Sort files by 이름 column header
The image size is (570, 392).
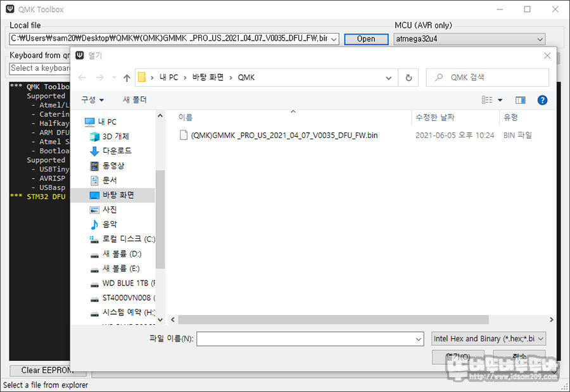pyautogui.click(x=186, y=117)
